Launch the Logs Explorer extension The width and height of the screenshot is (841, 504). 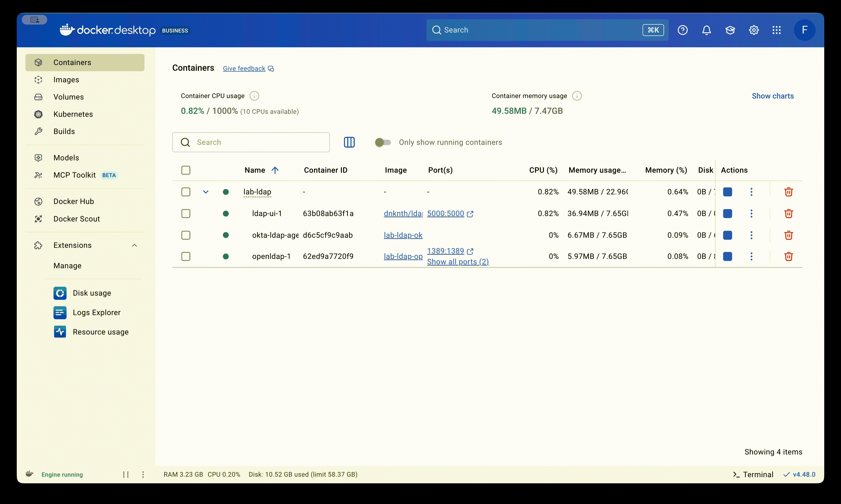[97, 312]
